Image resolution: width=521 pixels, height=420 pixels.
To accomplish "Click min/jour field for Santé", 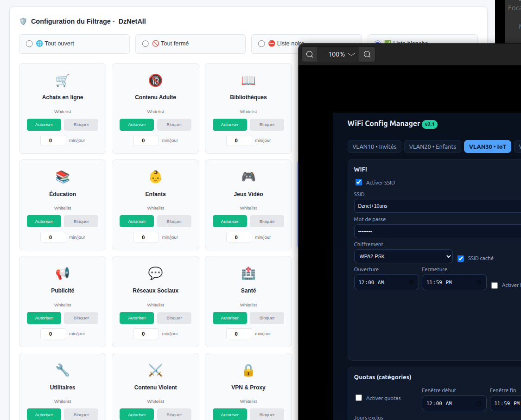I will click(239, 334).
